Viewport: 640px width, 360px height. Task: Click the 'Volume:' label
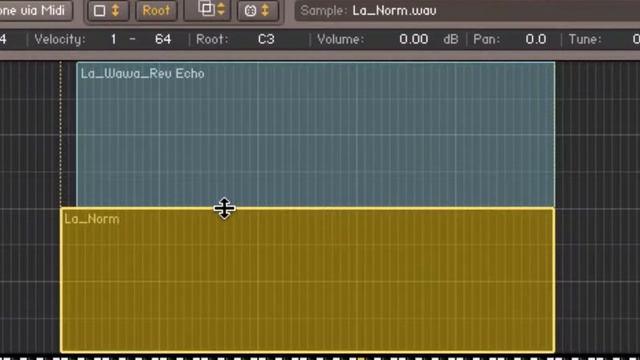tap(341, 39)
